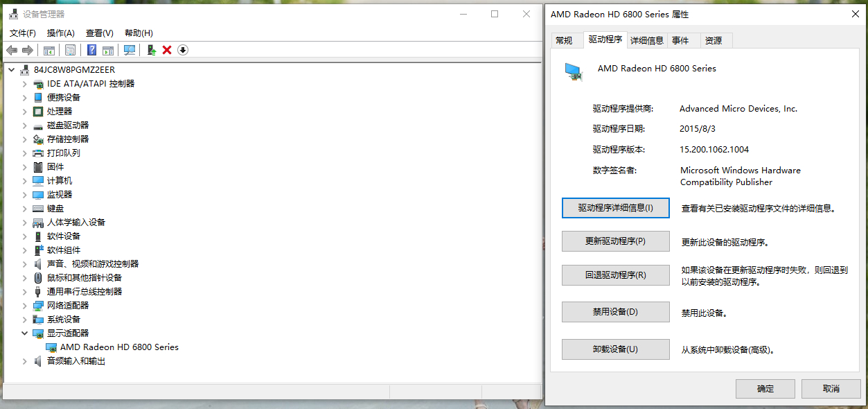Expand the 存储控制器 node

click(x=24, y=139)
